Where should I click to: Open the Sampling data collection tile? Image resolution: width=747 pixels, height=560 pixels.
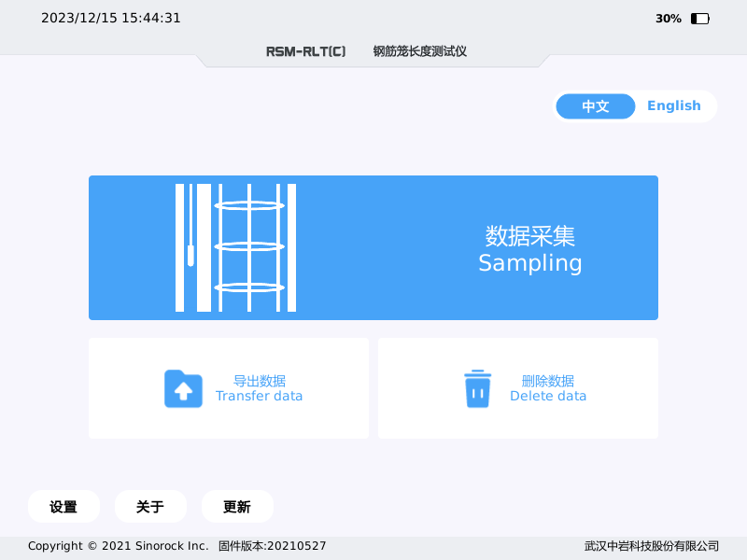tap(373, 247)
